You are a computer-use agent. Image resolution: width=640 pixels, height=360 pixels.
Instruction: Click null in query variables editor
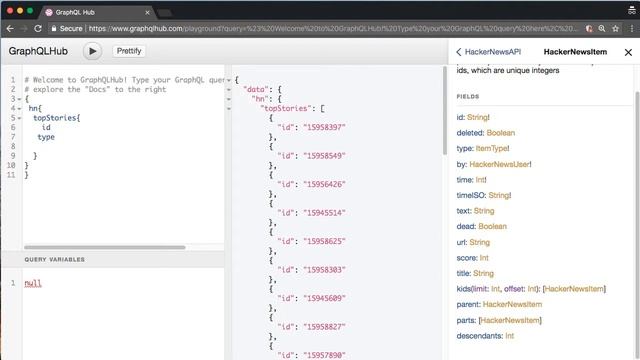click(x=33, y=283)
